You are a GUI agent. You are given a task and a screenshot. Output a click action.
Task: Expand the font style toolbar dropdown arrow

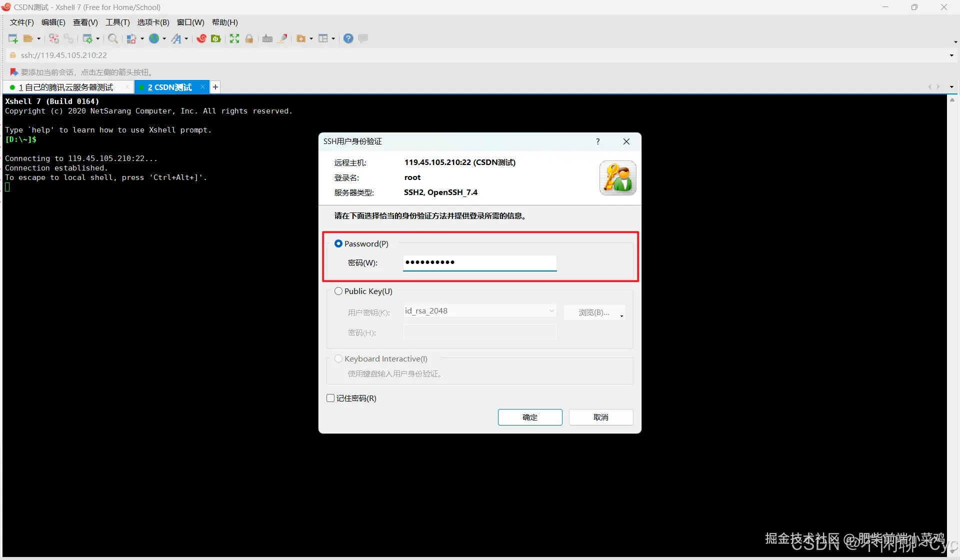click(186, 38)
